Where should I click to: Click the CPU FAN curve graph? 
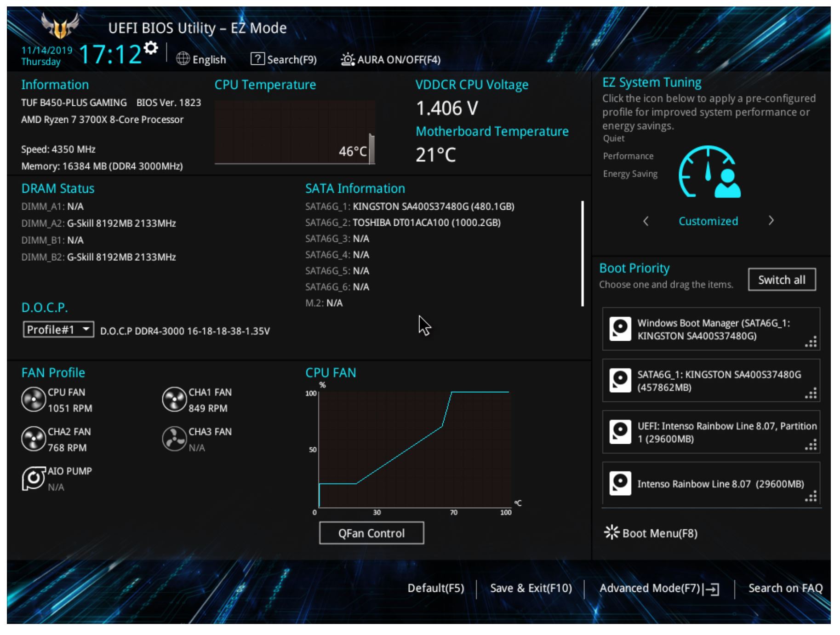click(414, 450)
